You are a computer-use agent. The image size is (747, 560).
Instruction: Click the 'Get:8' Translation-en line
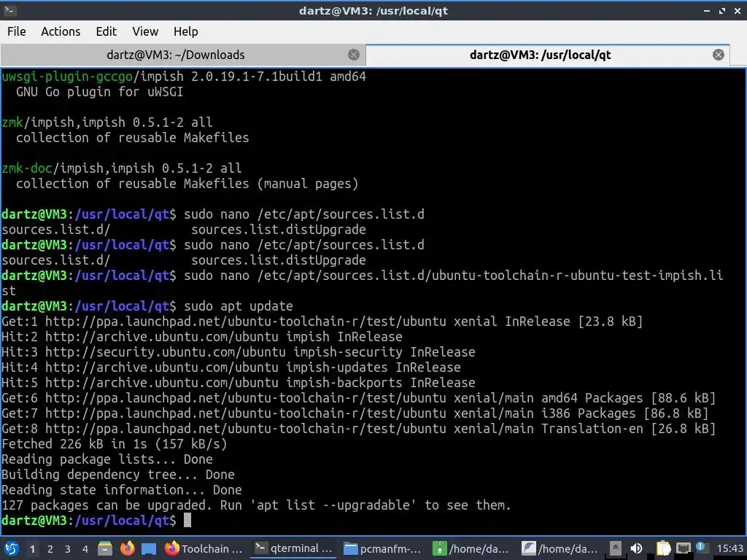(x=358, y=429)
